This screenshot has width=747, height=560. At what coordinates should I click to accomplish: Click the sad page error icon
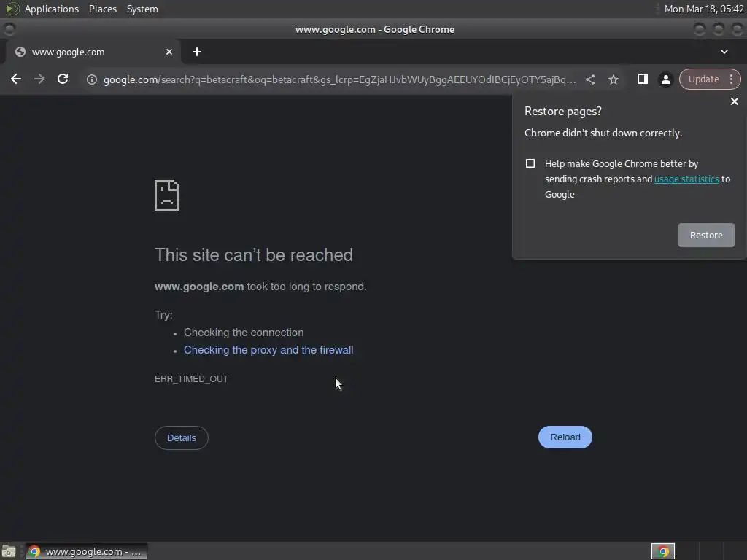(x=167, y=195)
